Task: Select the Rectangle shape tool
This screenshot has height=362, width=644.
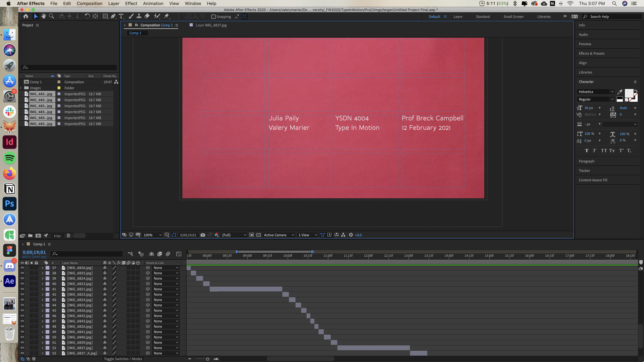Action: click(x=105, y=16)
